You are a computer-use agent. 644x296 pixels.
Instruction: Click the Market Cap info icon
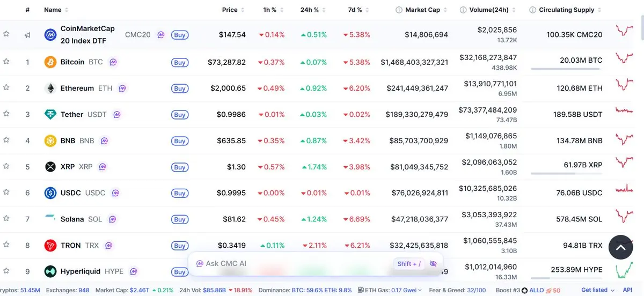(x=399, y=10)
